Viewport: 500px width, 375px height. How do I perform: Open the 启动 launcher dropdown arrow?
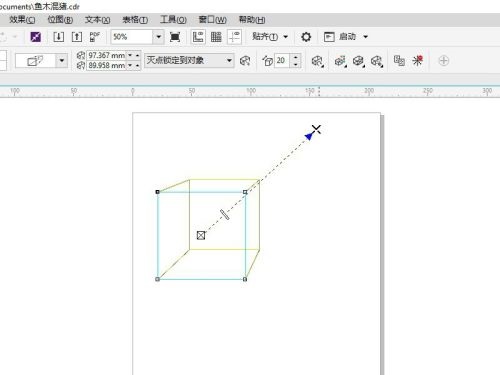pos(366,37)
